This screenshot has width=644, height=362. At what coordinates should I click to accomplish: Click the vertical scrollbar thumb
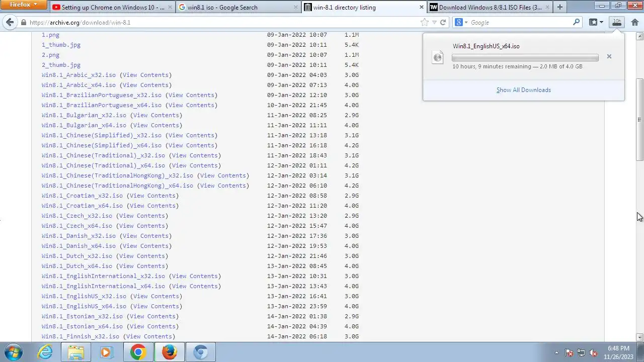point(639,120)
